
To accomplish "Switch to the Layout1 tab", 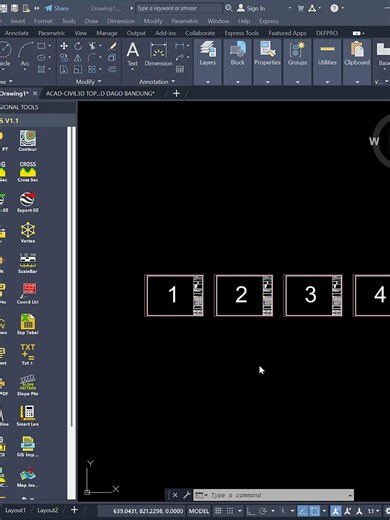I will click(15, 510).
